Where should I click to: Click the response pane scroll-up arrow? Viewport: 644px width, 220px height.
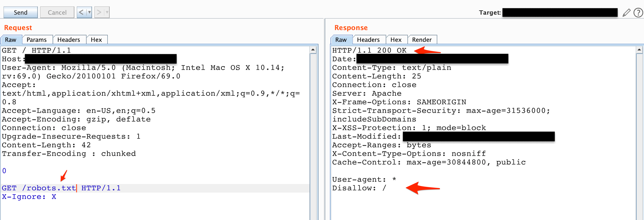[639, 50]
